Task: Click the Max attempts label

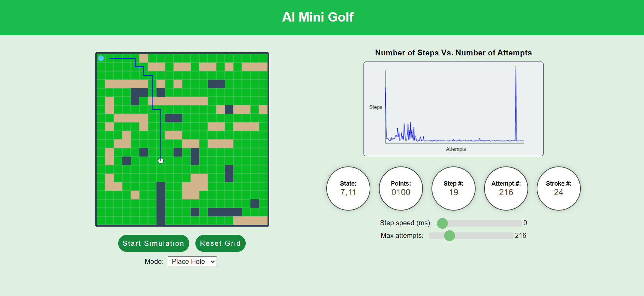Action: tap(402, 236)
